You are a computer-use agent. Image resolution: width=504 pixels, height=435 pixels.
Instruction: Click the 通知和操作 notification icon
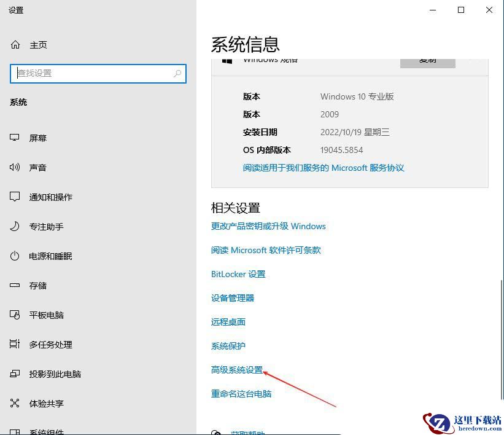(15, 197)
